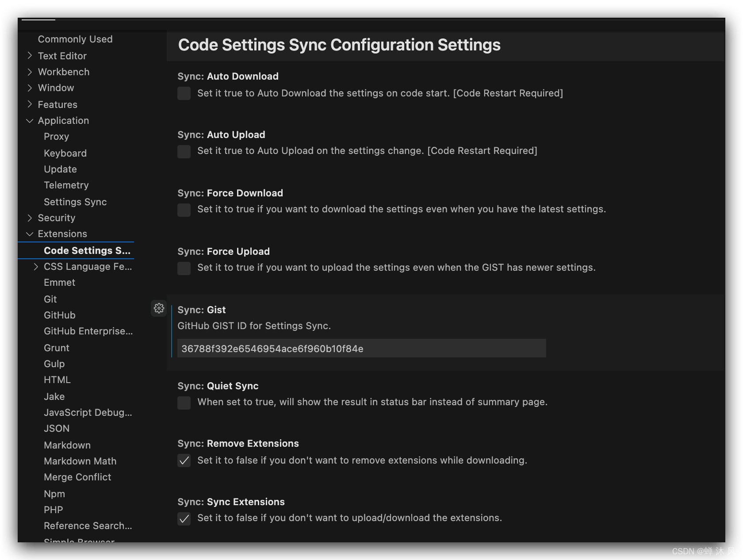
Task: Turn on the Quiet Sync checkbox
Action: pyautogui.click(x=184, y=403)
